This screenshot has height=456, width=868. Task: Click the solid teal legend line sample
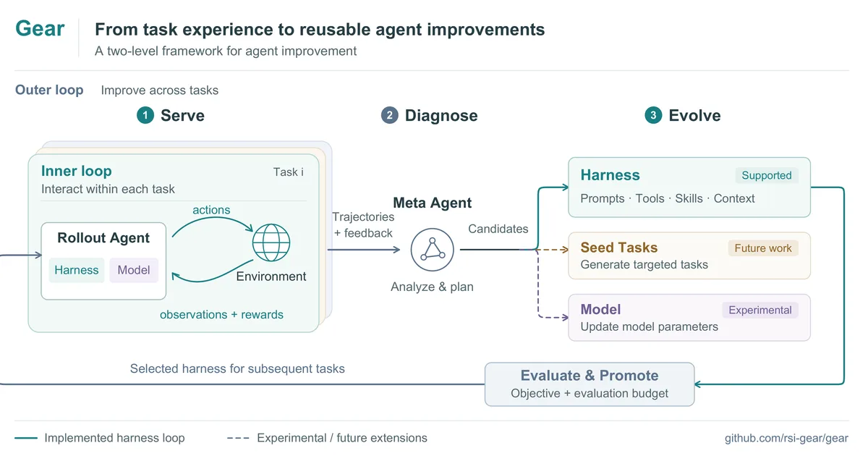tap(26, 438)
